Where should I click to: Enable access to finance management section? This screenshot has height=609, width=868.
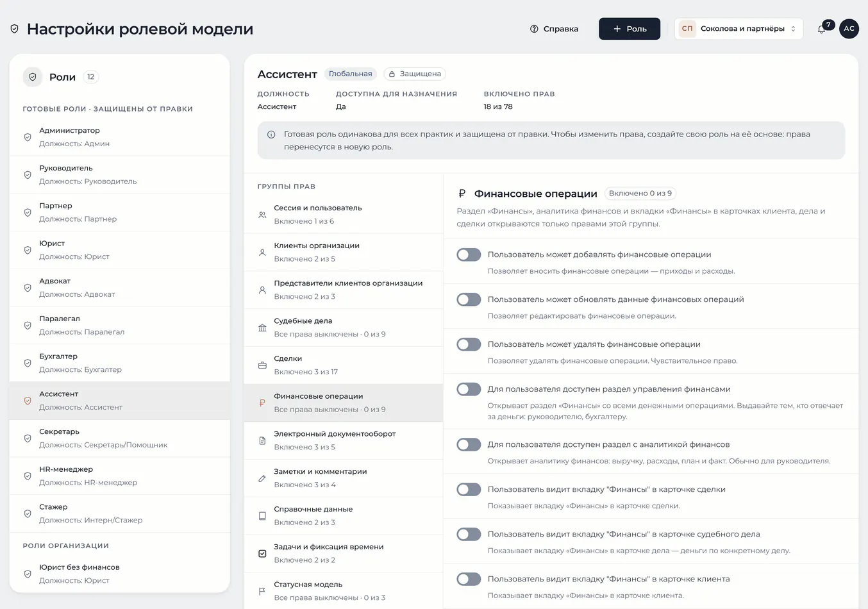click(x=469, y=389)
